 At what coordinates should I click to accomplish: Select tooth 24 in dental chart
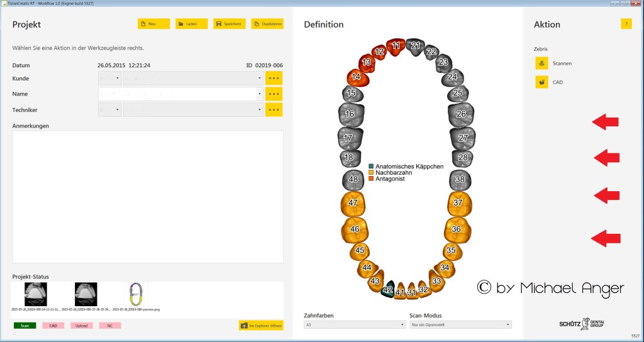click(453, 77)
